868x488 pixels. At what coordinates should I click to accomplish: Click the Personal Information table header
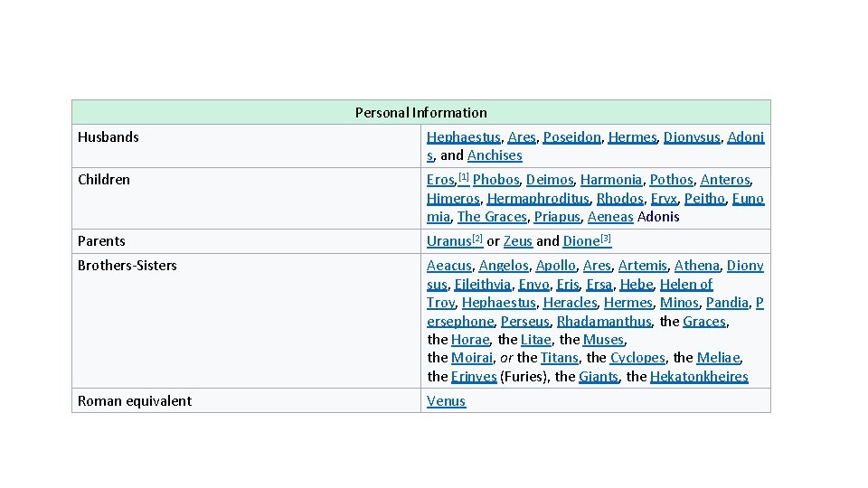tap(420, 113)
